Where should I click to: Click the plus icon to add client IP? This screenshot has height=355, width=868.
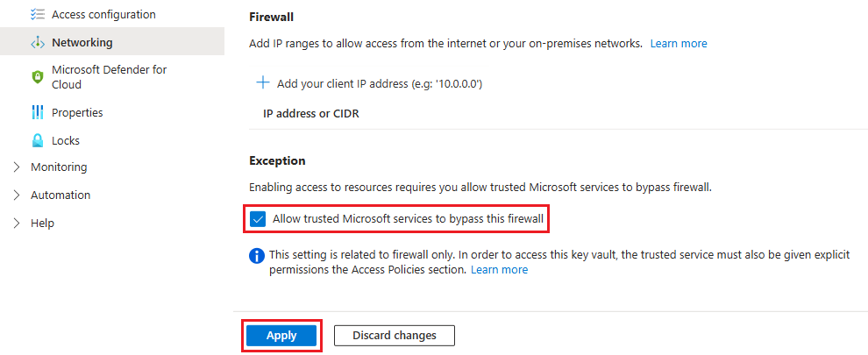tap(262, 83)
